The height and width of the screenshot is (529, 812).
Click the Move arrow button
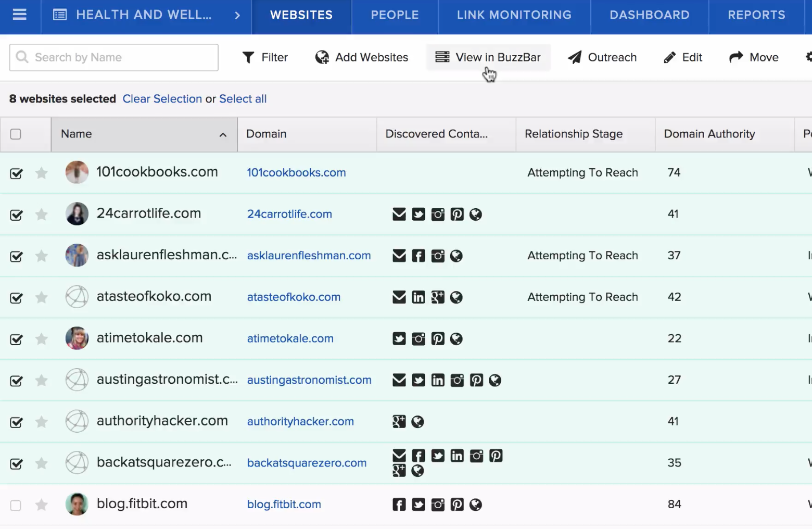pos(754,57)
